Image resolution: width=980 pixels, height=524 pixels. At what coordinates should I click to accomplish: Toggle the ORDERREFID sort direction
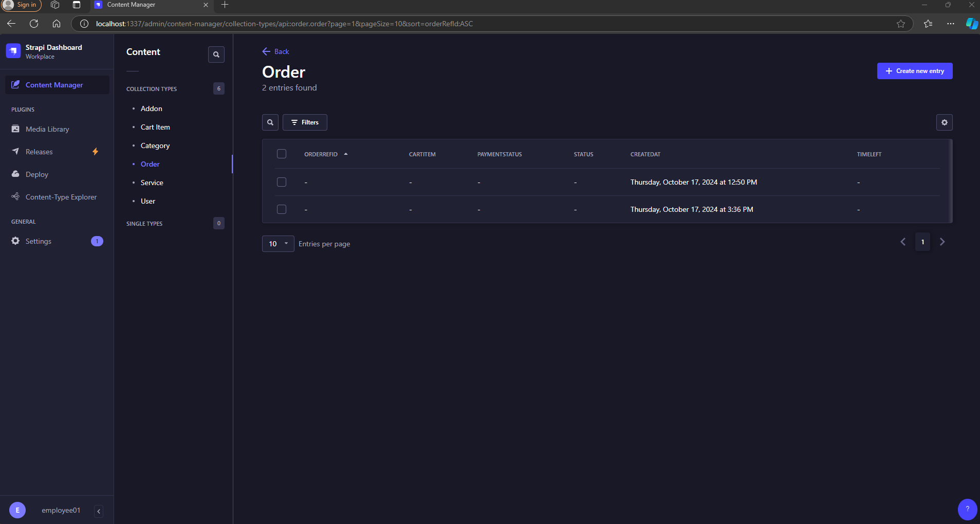[x=326, y=154]
